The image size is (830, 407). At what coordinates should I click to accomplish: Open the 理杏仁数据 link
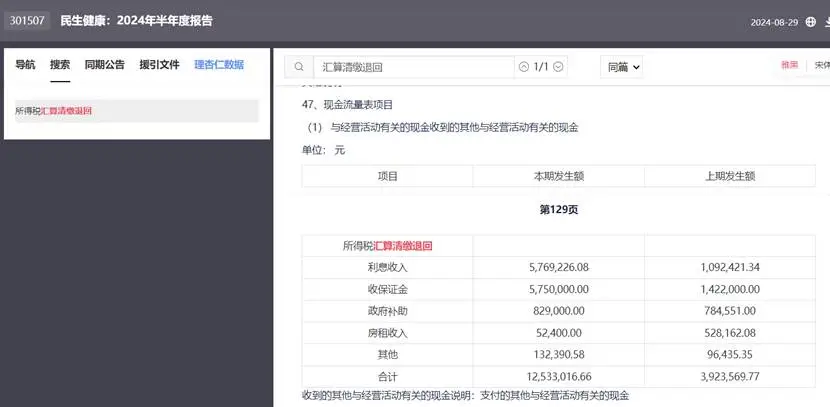(x=219, y=65)
